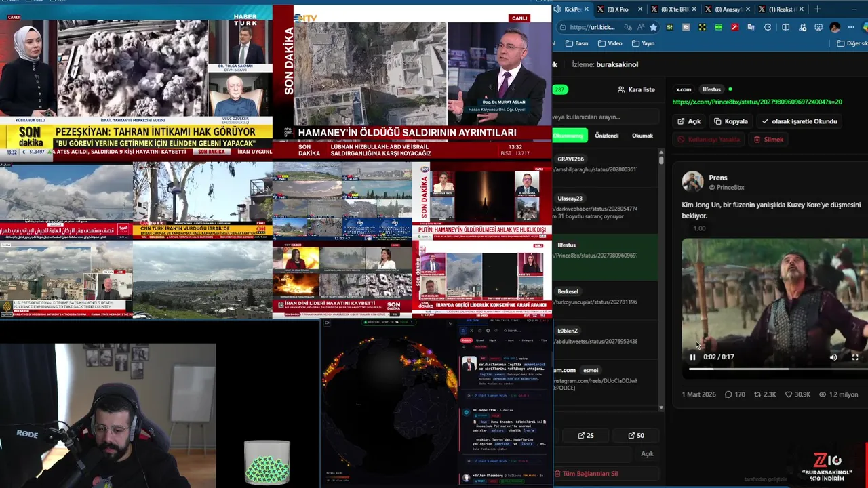Select the x.com chip above the link
Image resolution: width=868 pixels, height=488 pixels.
pos(684,89)
